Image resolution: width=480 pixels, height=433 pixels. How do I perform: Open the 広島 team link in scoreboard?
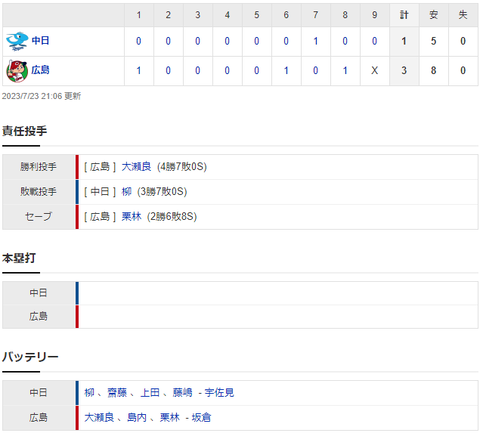[x=40, y=70]
